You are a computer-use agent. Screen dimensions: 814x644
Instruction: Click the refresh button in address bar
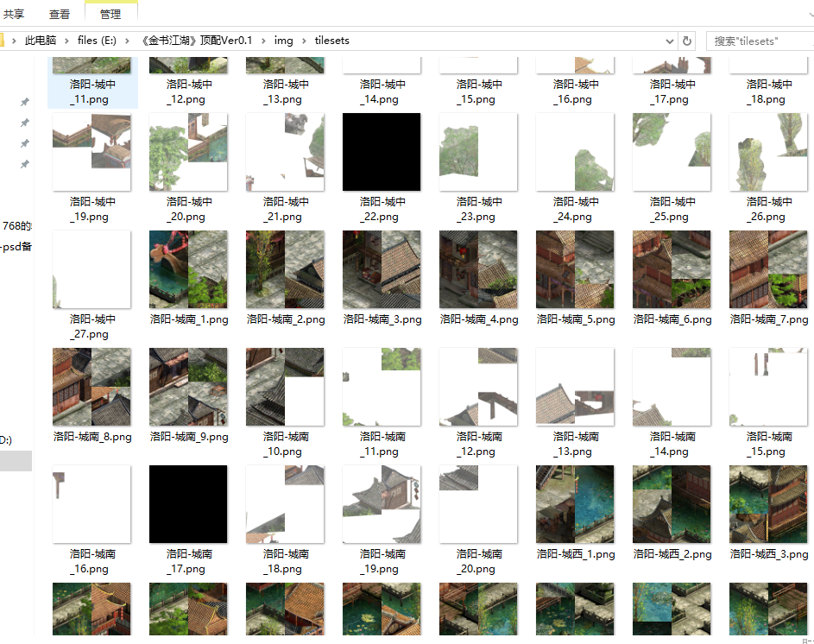[x=687, y=41]
